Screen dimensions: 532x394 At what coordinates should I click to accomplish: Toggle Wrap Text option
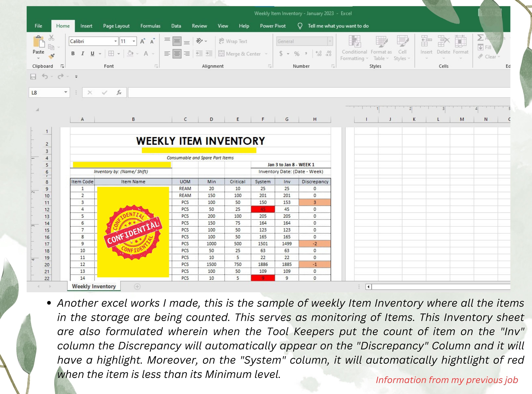coord(233,41)
